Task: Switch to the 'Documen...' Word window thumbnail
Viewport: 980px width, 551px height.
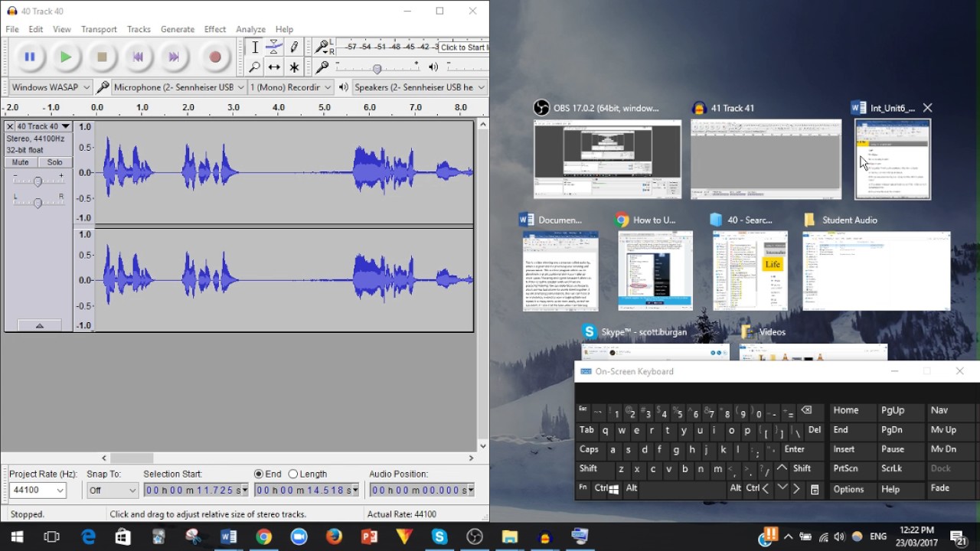Action: point(560,271)
